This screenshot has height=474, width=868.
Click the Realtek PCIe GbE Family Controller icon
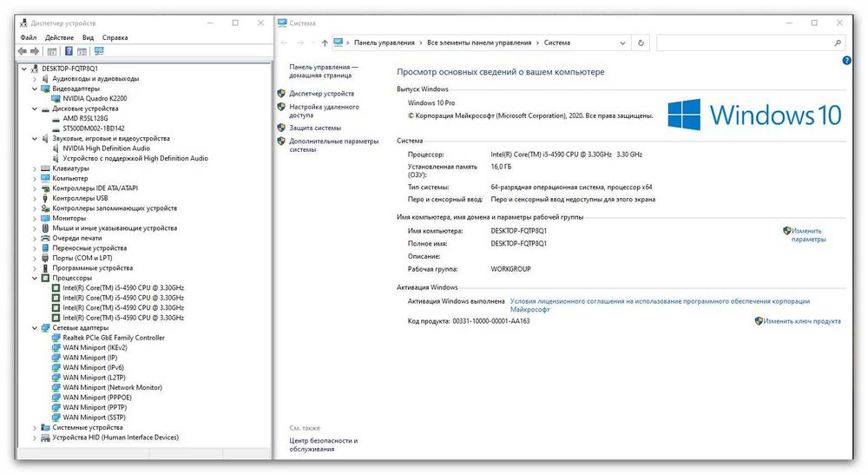tap(56, 338)
